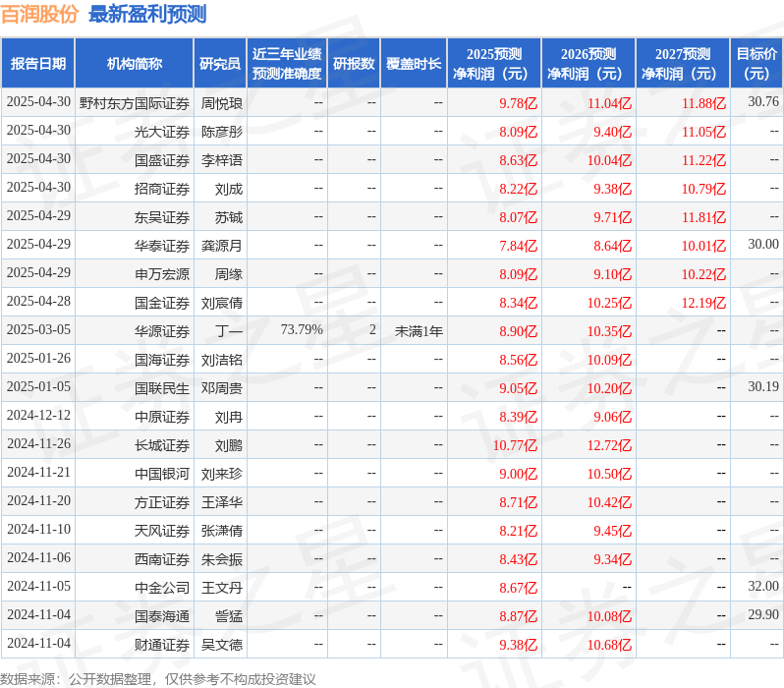
Task: Click the 12.19亿 forecast value
Action: (703, 304)
